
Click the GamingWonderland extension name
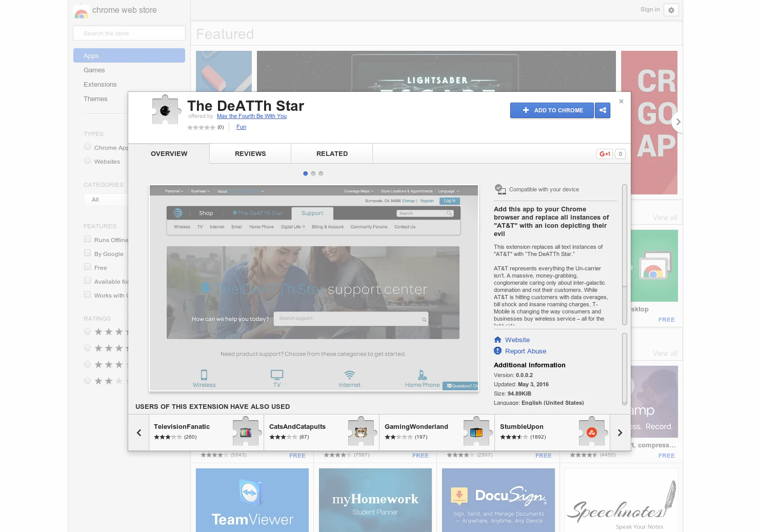point(416,427)
